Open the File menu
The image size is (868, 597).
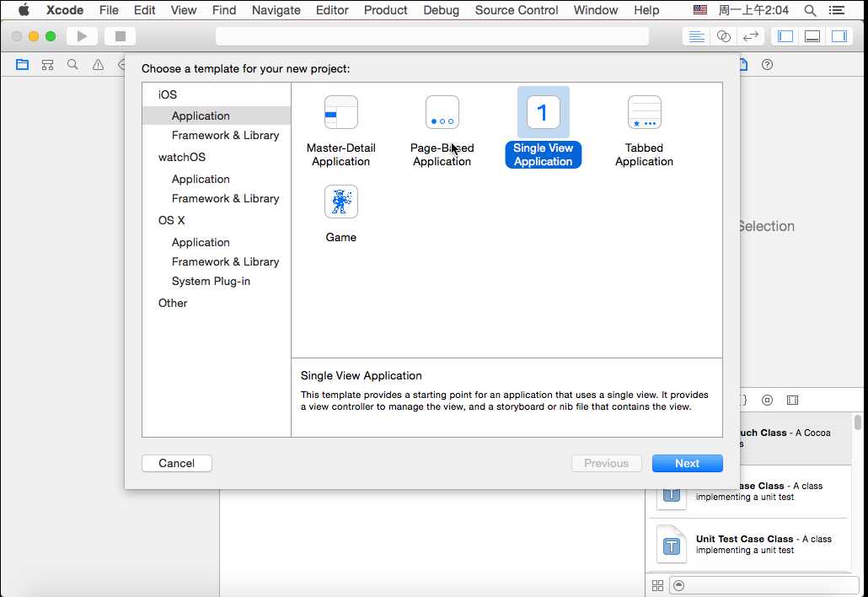tap(109, 10)
